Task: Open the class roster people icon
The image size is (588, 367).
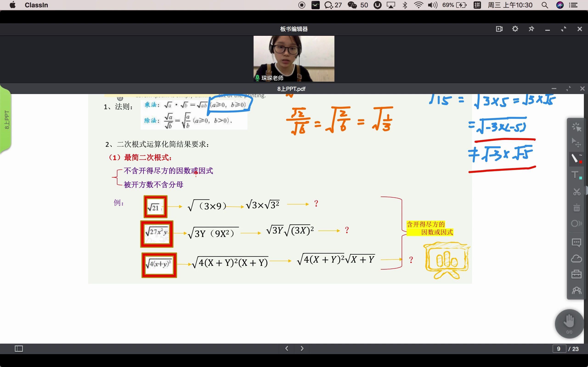Action: (577, 291)
